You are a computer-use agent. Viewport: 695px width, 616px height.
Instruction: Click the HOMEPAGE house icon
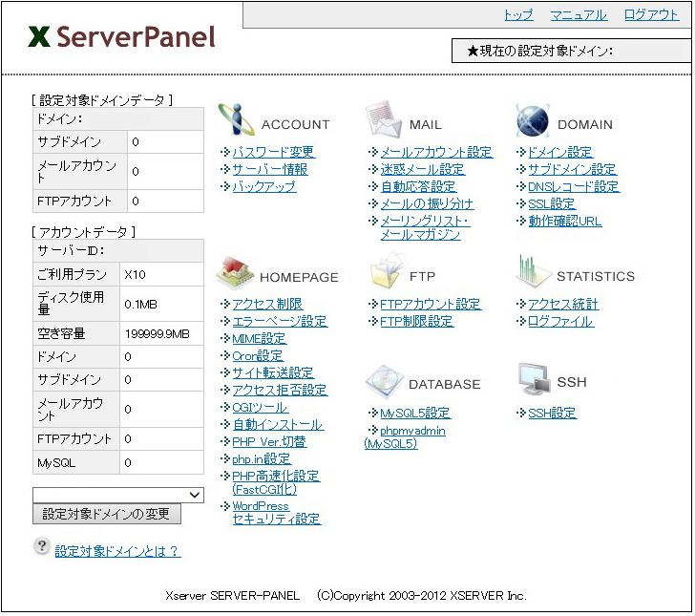235,273
